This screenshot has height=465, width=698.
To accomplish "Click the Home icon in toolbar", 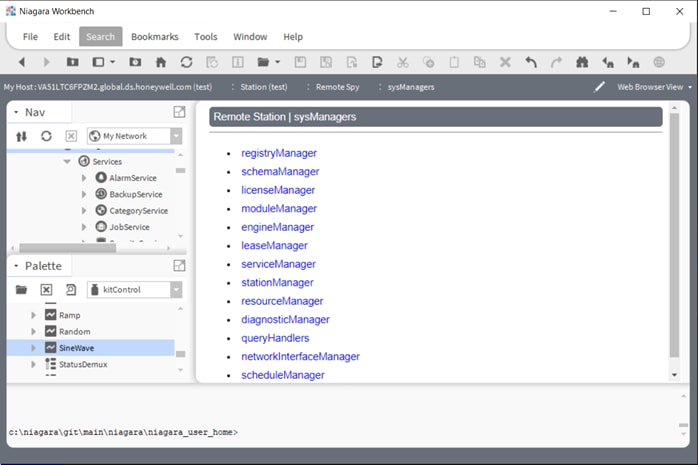I will click(161, 62).
